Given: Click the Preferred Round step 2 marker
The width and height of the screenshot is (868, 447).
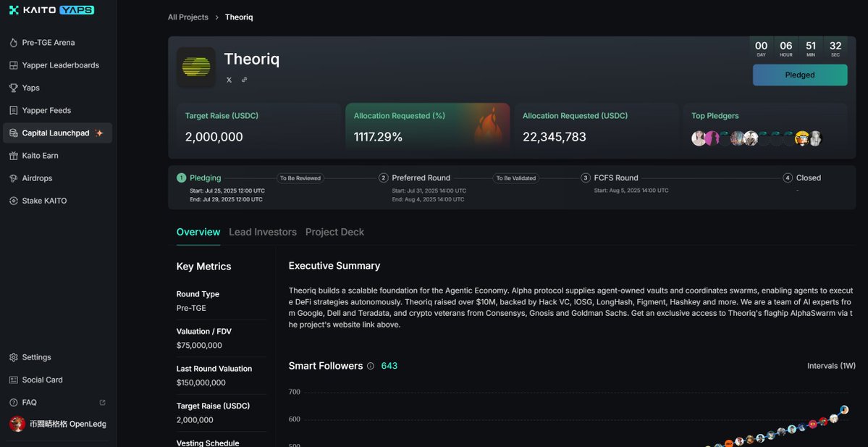Looking at the screenshot, I should [x=383, y=177].
